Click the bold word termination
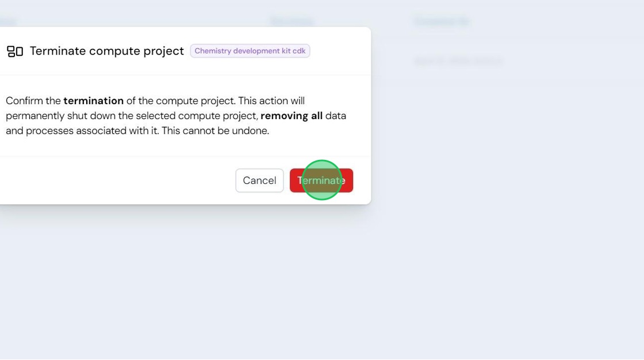The image size is (644, 360). [x=94, y=101]
